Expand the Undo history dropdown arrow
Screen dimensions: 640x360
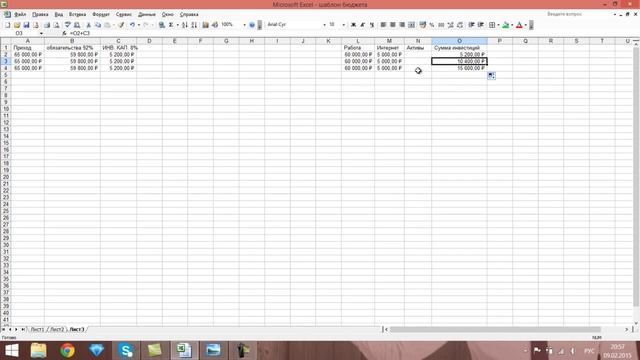tap(139, 25)
